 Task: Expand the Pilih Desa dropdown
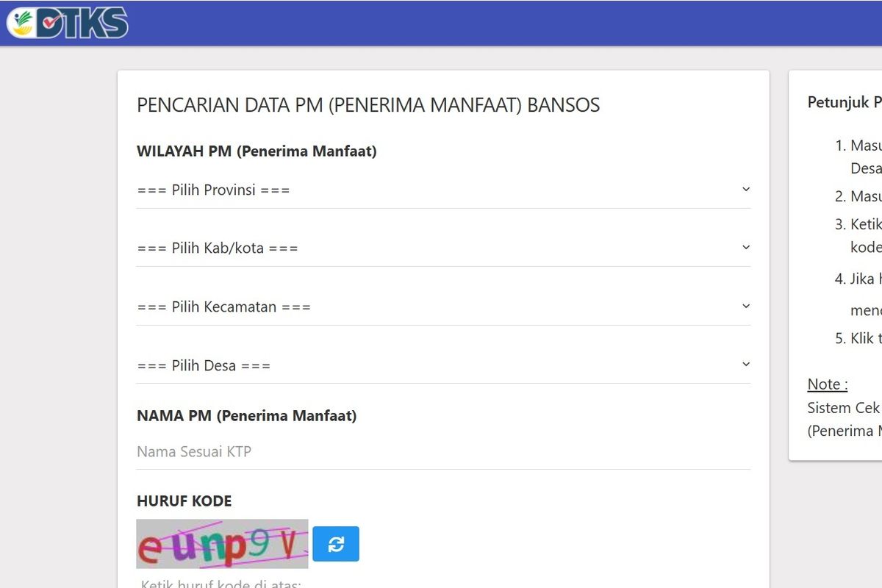point(443,365)
